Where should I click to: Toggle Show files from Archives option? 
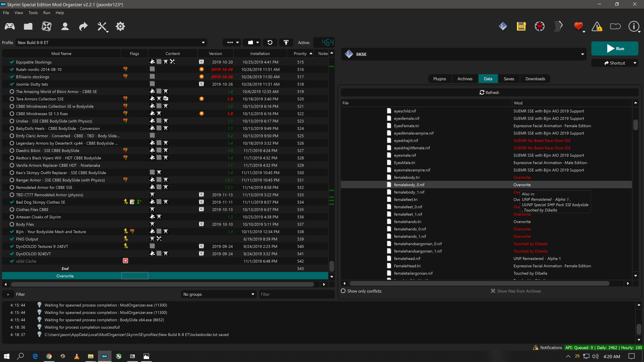[x=516, y=291]
